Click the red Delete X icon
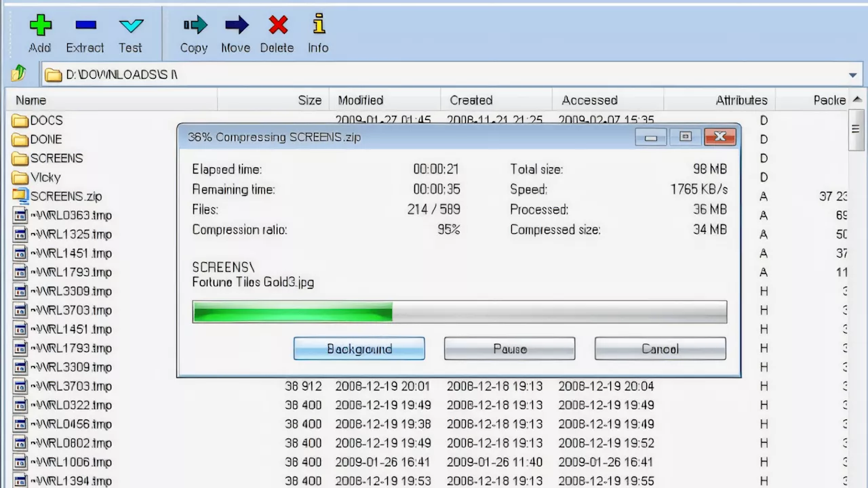The width and height of the screenshot is (868, 488). (x=278, y=26)
